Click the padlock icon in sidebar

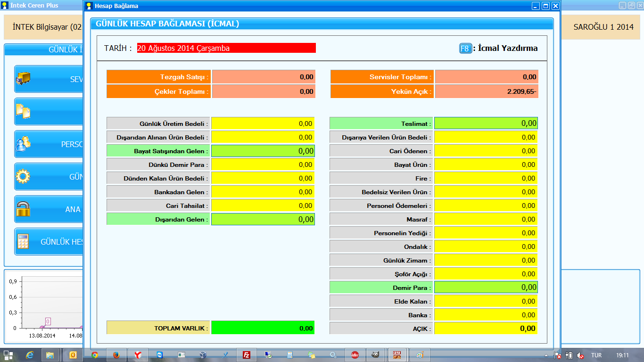click(23, 209)
